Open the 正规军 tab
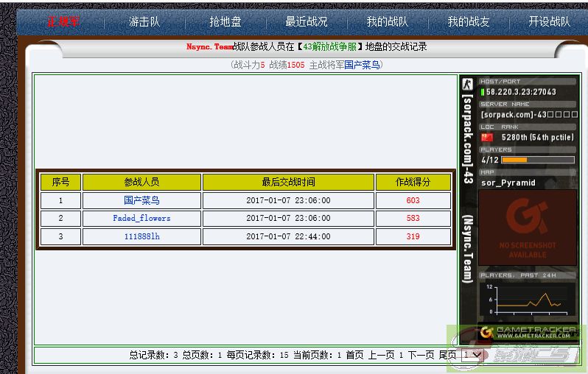This screenshot has height=374, width=588. pos(63,21)
